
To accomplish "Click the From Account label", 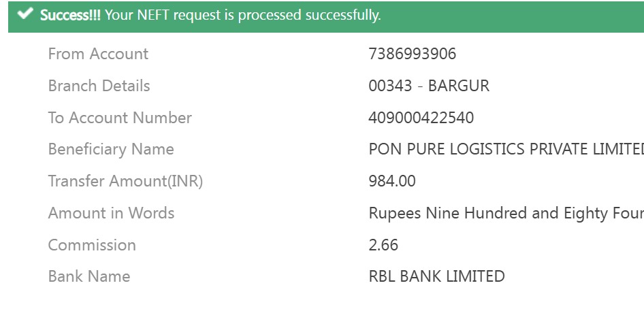I will [98, 54].
